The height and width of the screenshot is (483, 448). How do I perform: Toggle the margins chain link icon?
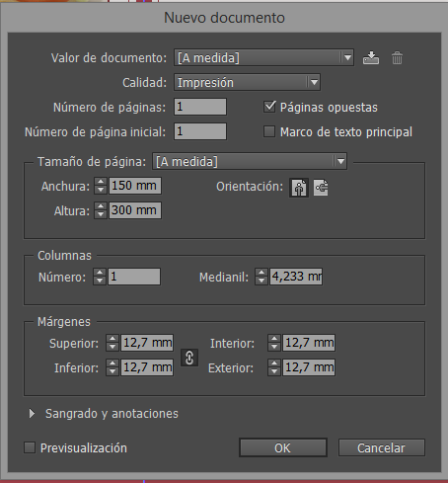[x=189, y=358]
